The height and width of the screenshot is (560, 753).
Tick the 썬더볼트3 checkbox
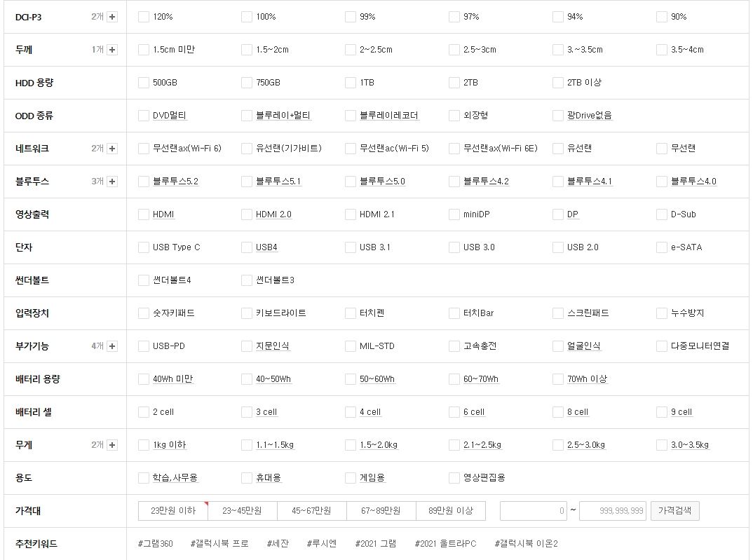pos(247,280)
